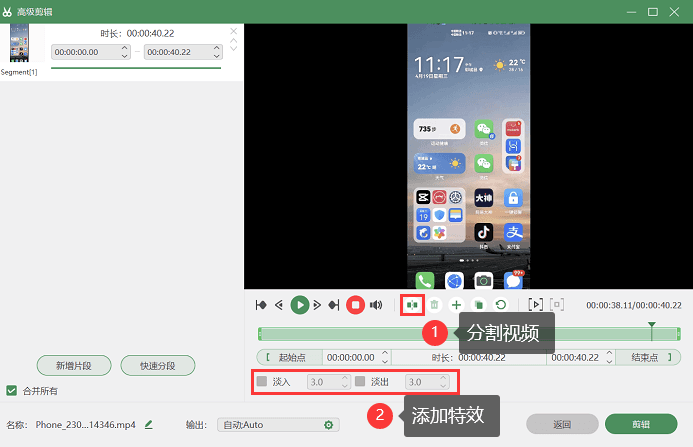The width and height of the screenshot is (693, 447).
Task: Jump to the end of the video
Action: [x=334, y=305]
